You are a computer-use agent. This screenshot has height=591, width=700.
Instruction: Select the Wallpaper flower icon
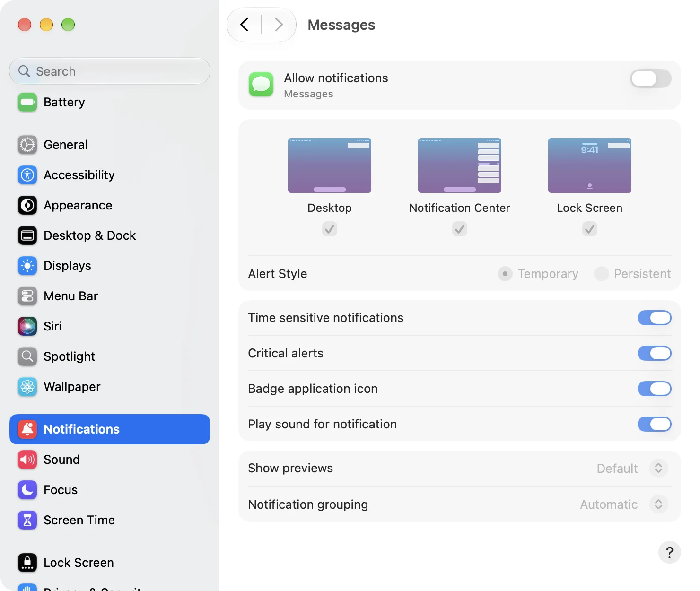27,387
